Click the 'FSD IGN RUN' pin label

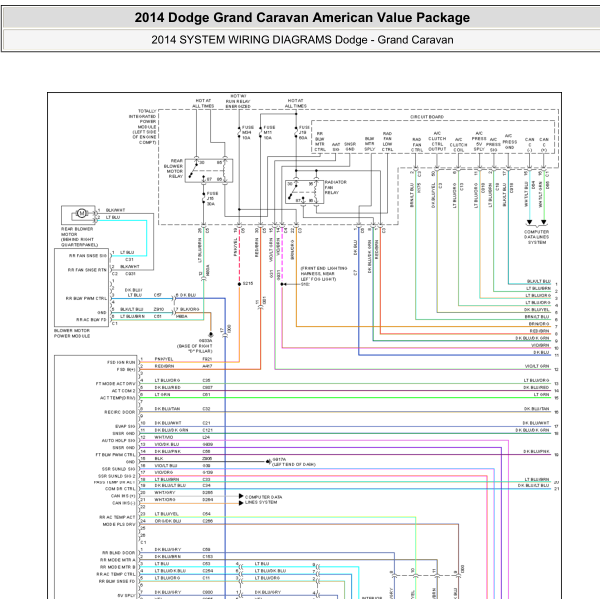pos(121,362)
